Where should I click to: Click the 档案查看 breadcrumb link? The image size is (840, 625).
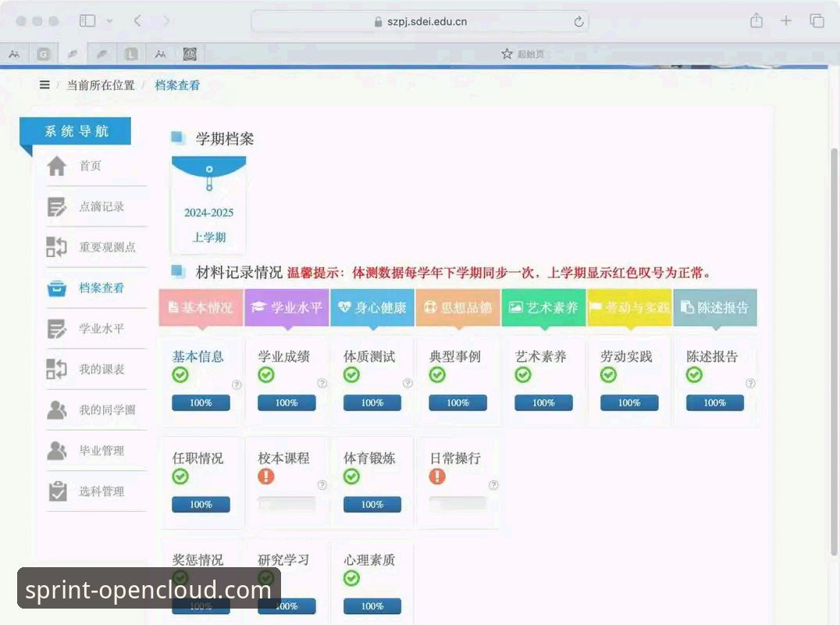point(177,84)
